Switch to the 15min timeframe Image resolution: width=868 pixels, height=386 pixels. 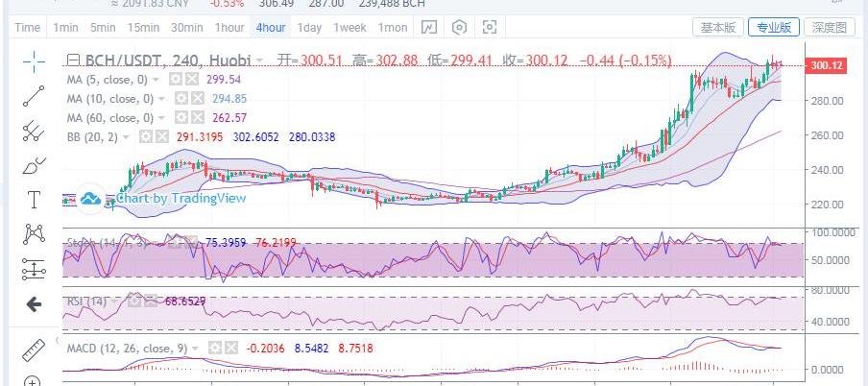143,28
